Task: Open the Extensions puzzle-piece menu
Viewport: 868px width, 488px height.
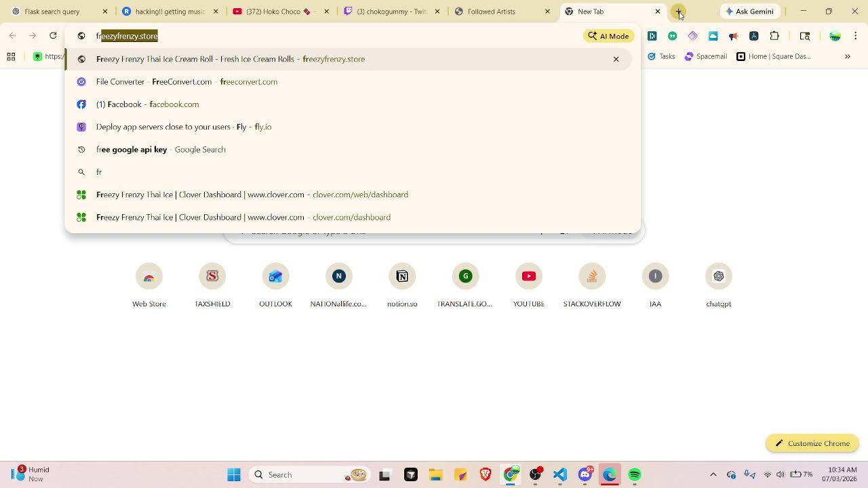Action: tap(774, 36)
